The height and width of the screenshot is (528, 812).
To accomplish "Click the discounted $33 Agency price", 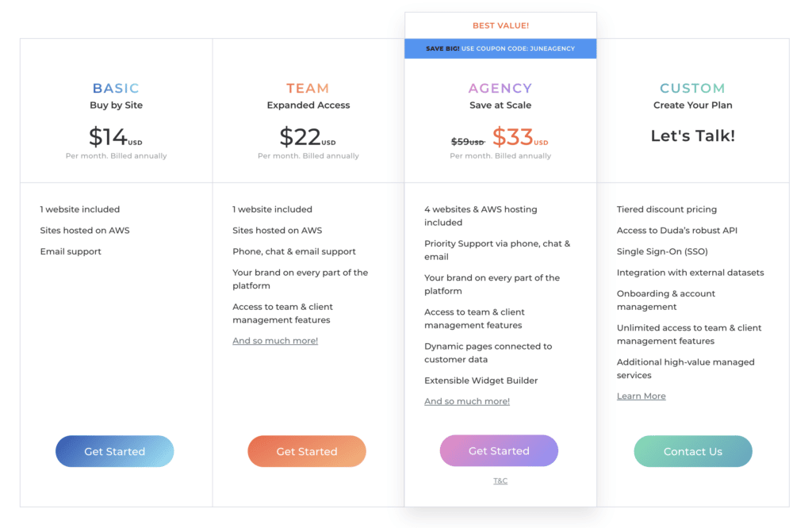I will pos(513,137).
